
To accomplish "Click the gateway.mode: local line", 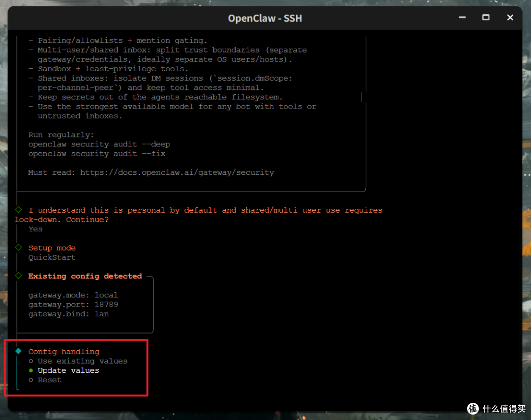I will tap(73, 295).
